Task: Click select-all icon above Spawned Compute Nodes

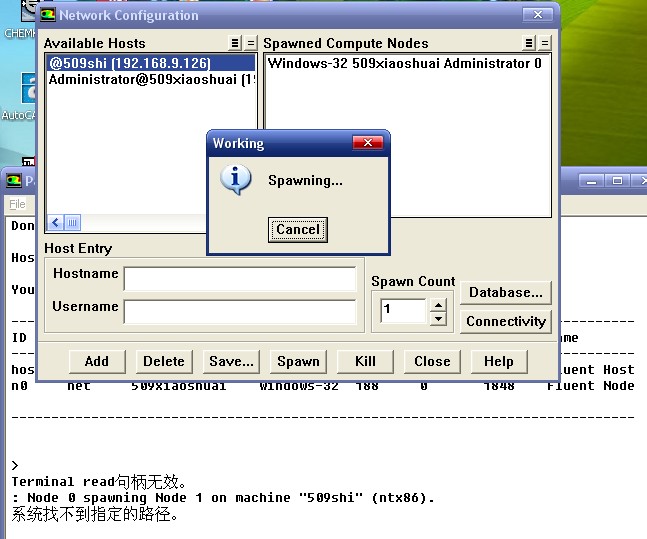Action: point(529,43)
